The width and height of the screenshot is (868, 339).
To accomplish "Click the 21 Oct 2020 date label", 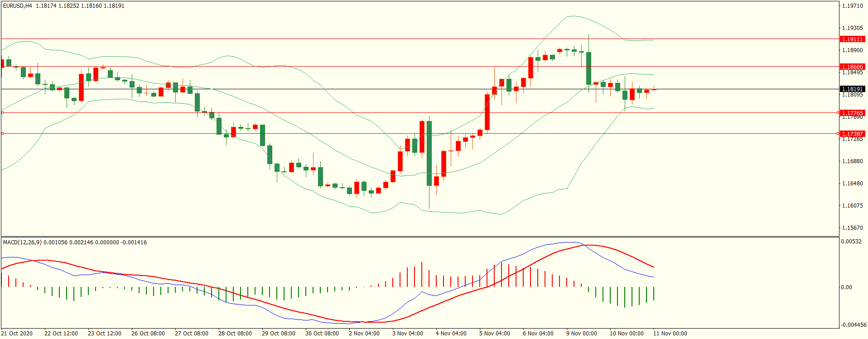I will (17, 334).
